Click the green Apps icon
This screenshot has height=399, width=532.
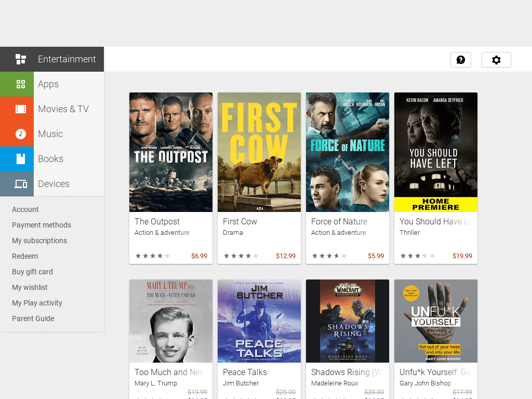coord(21,84)
